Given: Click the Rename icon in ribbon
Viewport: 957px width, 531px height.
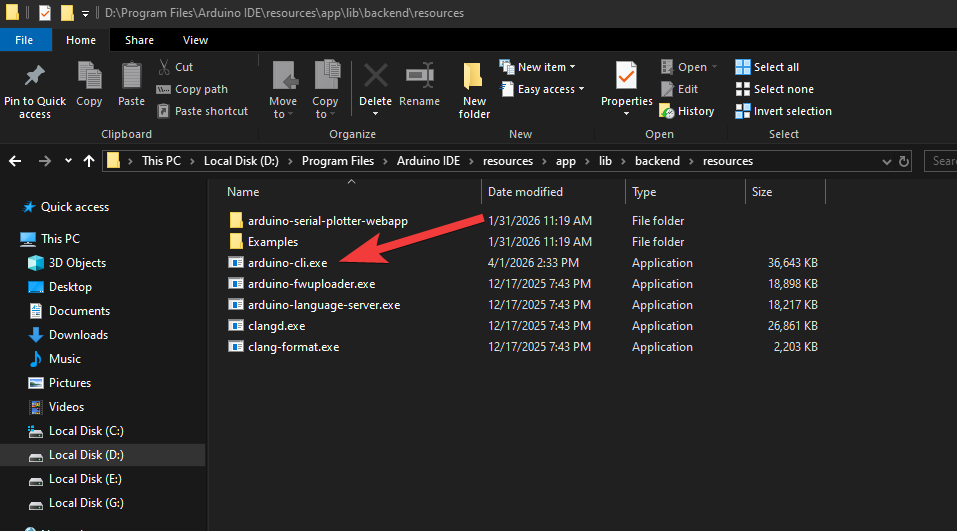Looking at the screenshot, I should tap(419, 78).
